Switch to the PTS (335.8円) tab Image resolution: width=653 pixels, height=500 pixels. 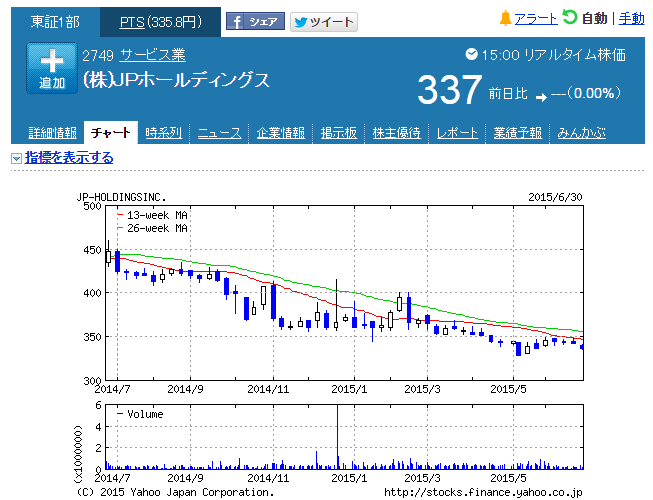160,22
